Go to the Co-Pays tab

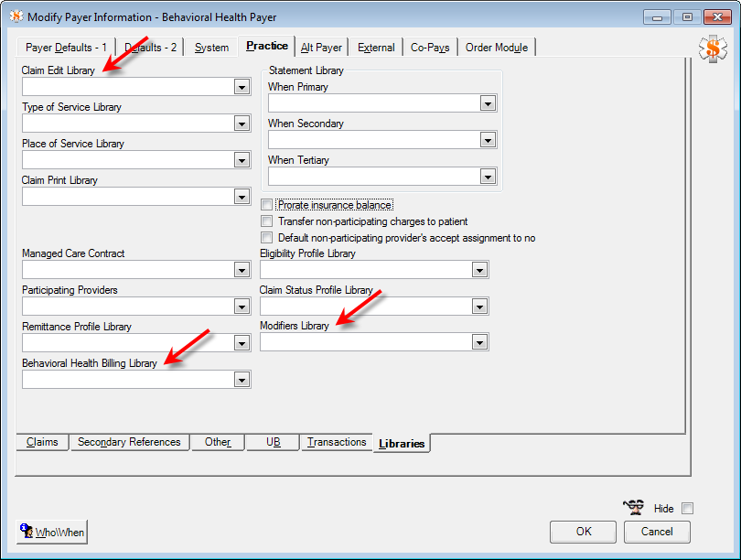coord(430,48)
